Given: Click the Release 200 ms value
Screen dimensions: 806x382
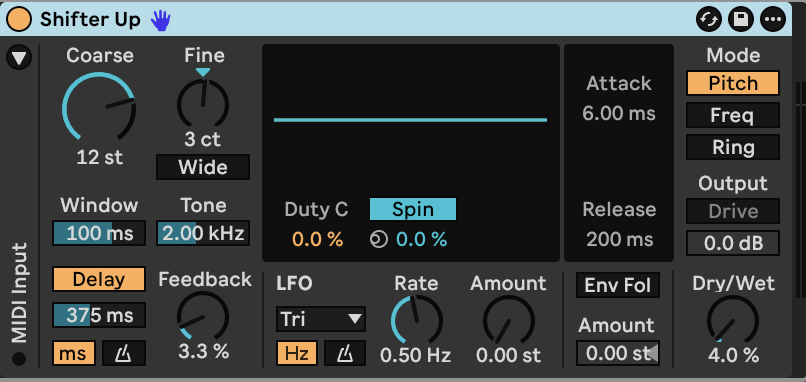Looking at the screenshot, I should click(x=619, y=239).
